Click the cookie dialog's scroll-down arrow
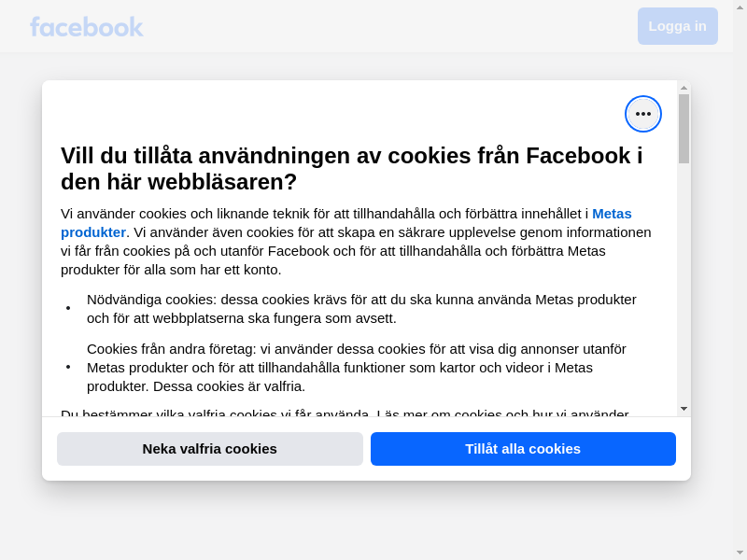The image size is (747, 560). (x=684, y=409)
